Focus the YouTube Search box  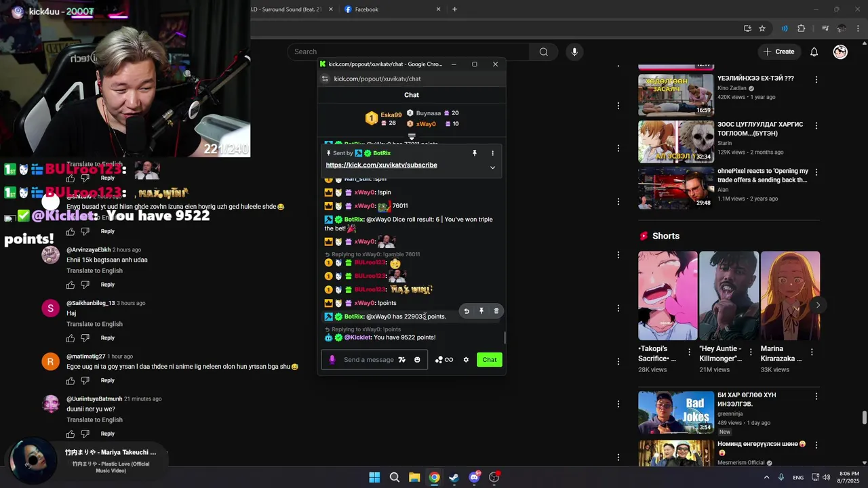coord(408,52)
